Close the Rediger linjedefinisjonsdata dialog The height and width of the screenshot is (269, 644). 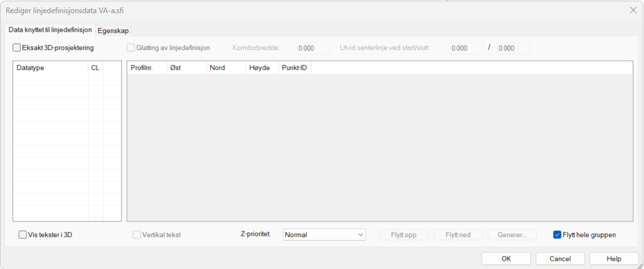[633, 10]
